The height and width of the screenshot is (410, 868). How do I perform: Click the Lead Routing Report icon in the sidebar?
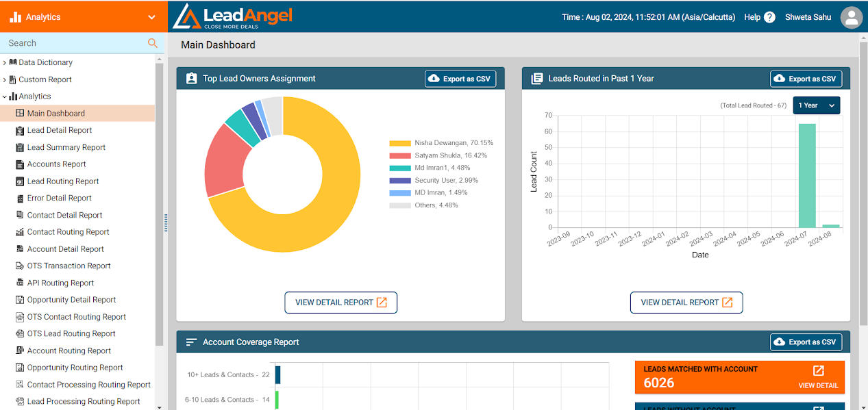20,181
